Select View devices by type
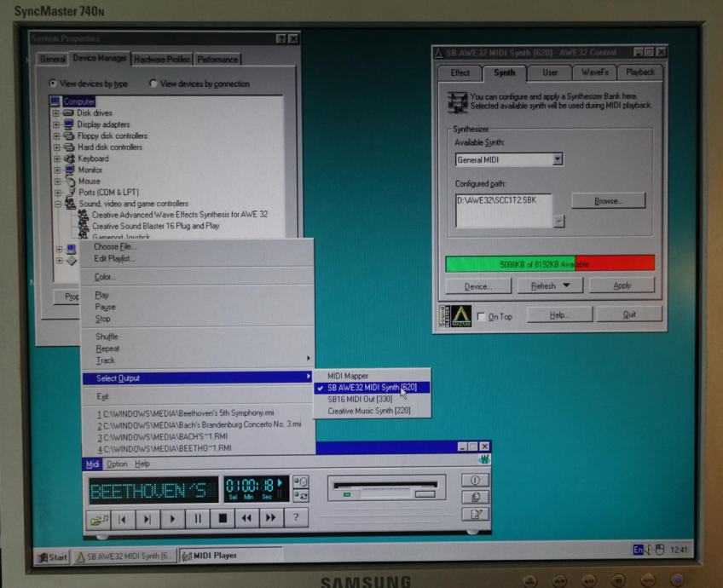 [54, 84]
